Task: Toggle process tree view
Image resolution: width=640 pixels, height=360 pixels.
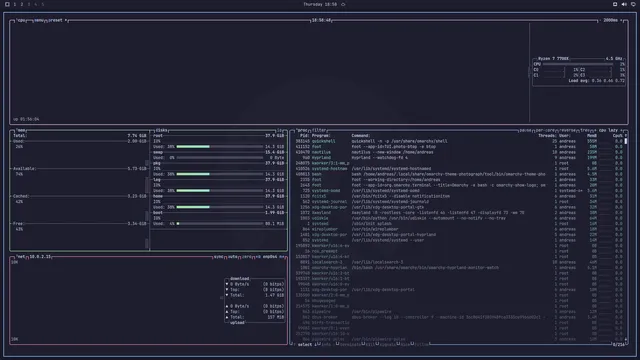Action: (x=584, y=130)
